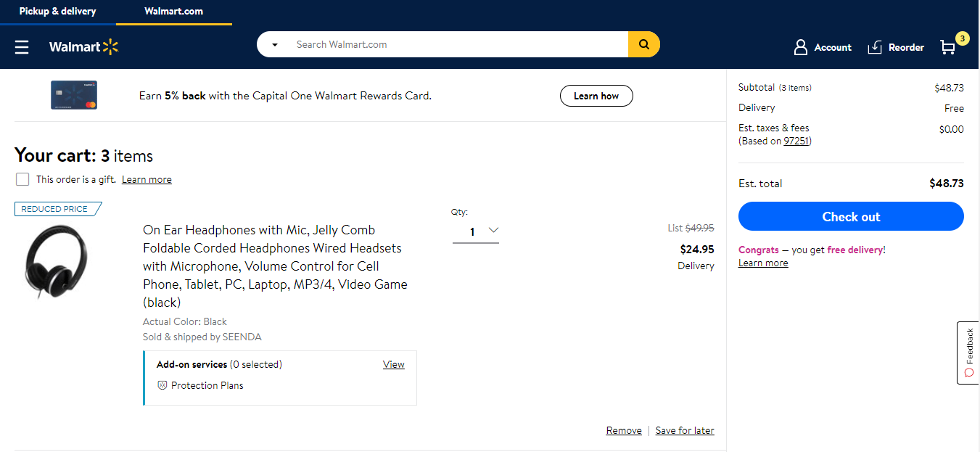Focus the Search Walmart.com field
Image resolution: width=980 pixels, height=452 pixels.
pyautogui.click(x=457, y=44)
